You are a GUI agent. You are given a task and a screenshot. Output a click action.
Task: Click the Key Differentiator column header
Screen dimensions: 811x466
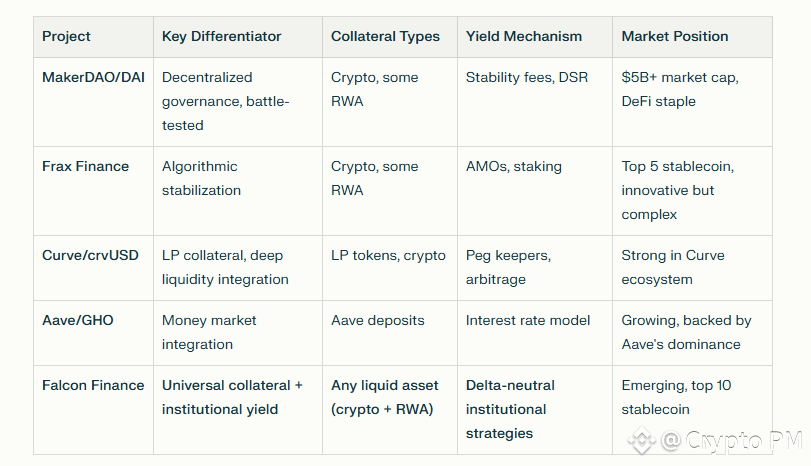[x=221, y=36]
